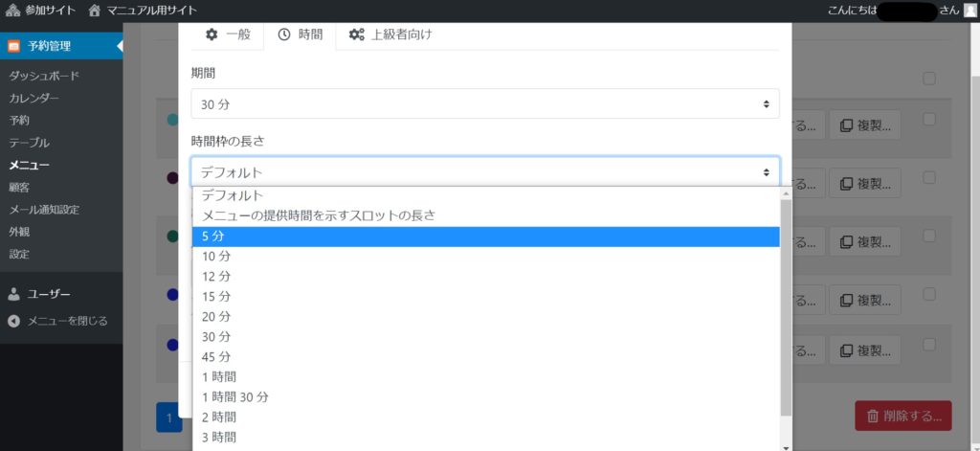Open カレンダー in the sidebar menu
The width and height of the screenshot is (980, 451).
pyautogui.click(x=34, y=99)
